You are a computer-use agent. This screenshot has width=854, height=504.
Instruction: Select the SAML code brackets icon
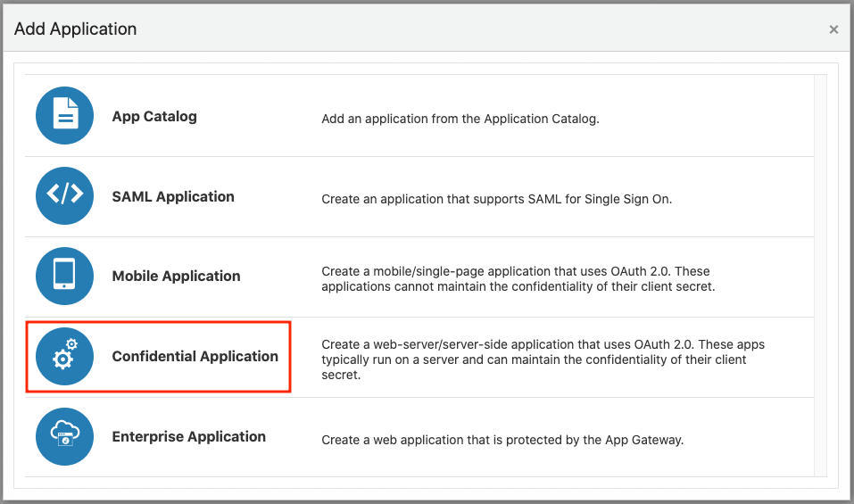65,195
